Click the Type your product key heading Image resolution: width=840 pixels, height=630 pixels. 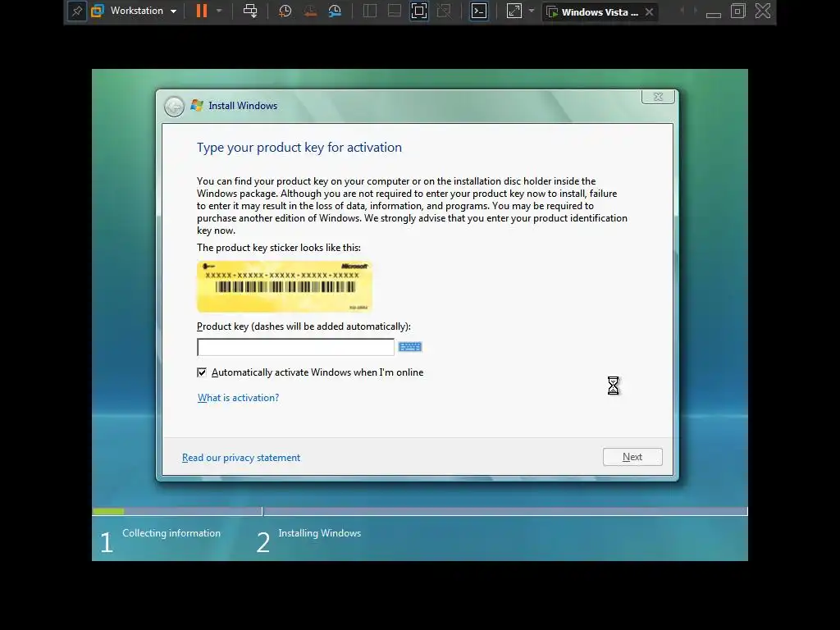click(299, 148)
